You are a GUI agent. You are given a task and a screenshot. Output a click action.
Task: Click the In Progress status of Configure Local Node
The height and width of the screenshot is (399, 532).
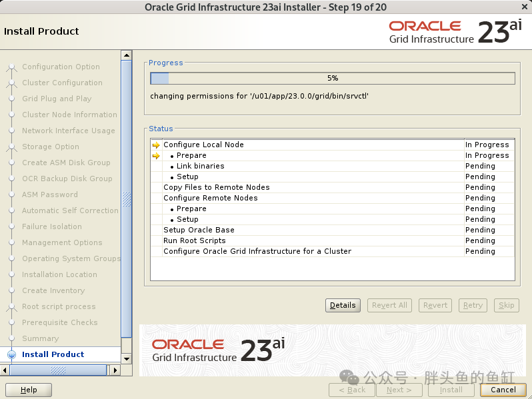(x=487, y=145)
